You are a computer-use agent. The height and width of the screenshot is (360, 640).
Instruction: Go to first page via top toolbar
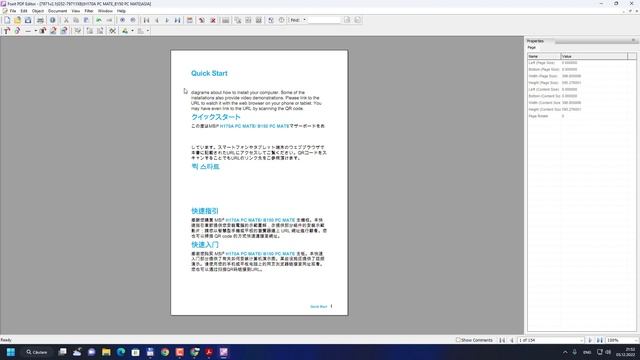tap(146, 20)
